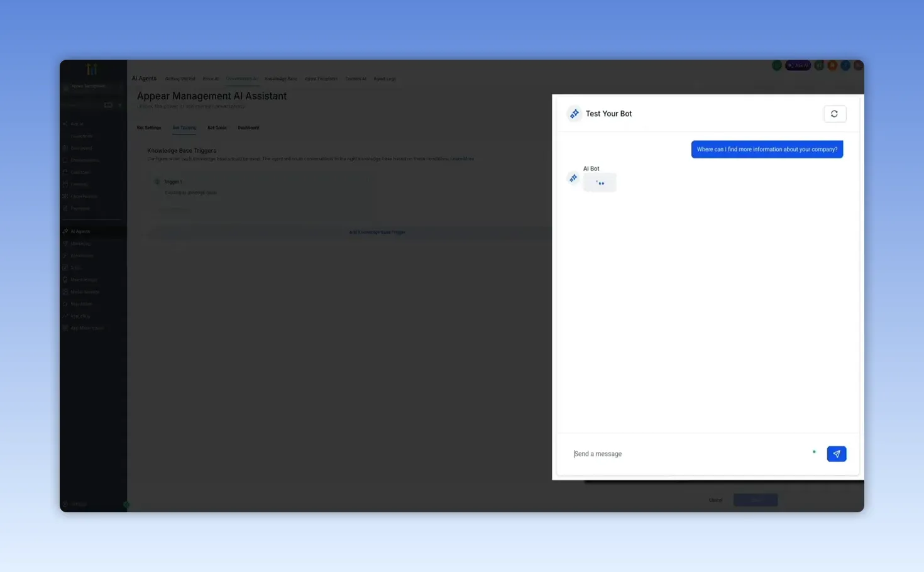Screen dimensions: 924x572
Task: Open the Appear Management account switcher
Action: [93, 86]
